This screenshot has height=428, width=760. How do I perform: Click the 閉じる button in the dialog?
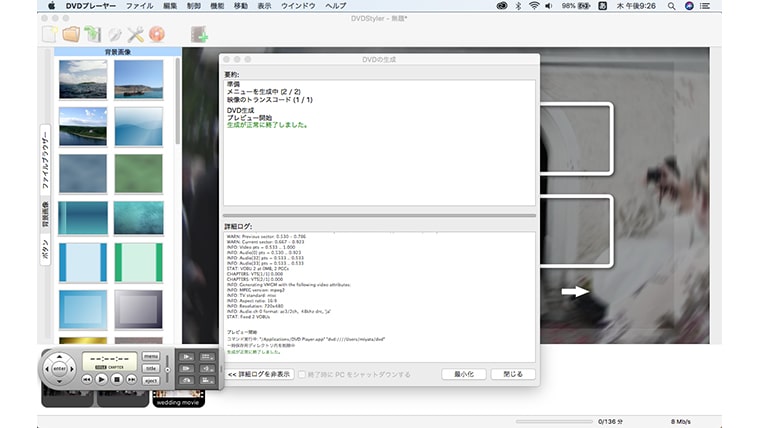click(513, 374)
